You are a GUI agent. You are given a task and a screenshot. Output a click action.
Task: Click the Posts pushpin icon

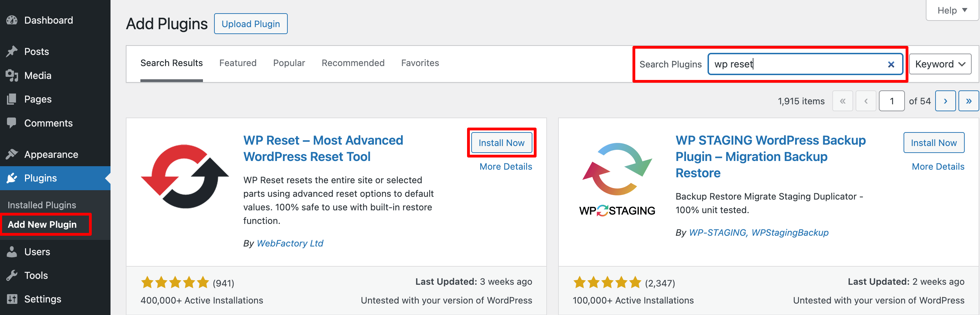(12, 51)
